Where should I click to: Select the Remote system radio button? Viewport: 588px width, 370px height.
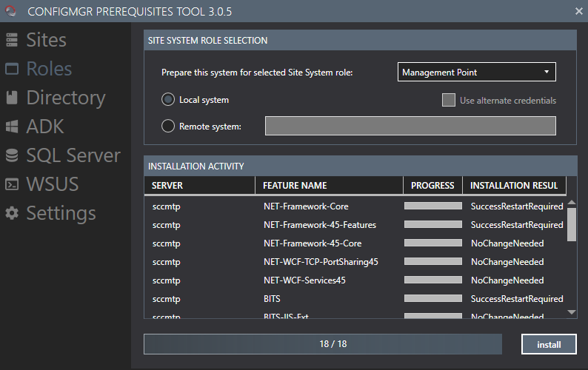point(168,126)
